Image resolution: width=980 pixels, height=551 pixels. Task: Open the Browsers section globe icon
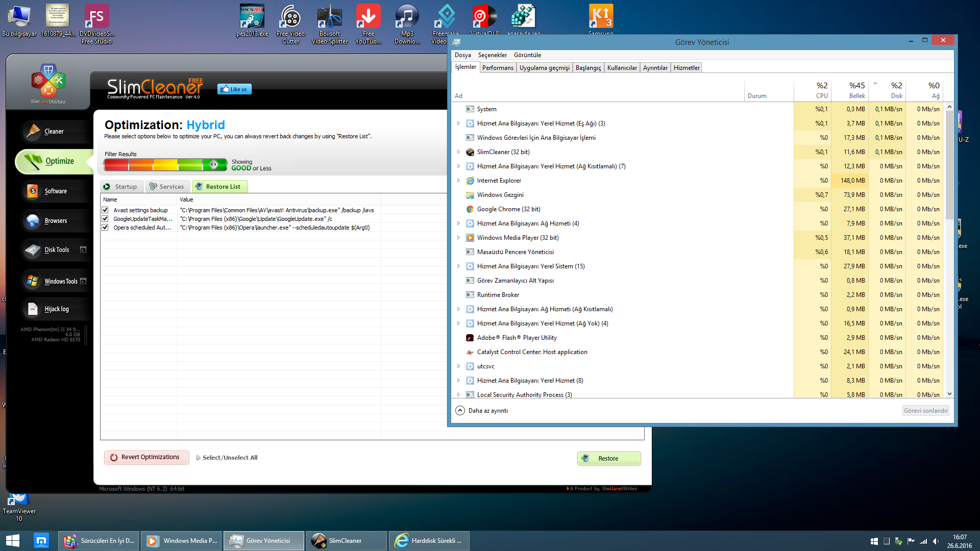pyautogui.click(x=33, y=221)
